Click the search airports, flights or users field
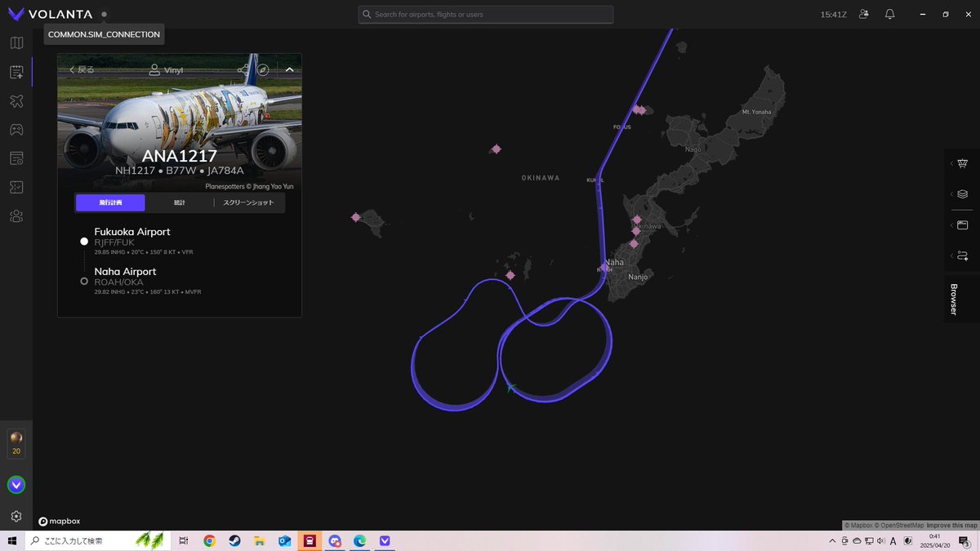The image size is (980, 551). point(486,15)
